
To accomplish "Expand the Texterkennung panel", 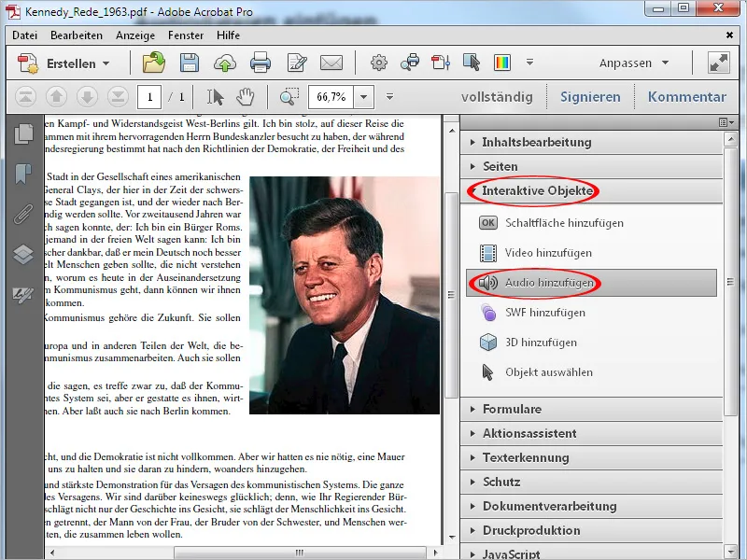I will [x=591, y=458].
